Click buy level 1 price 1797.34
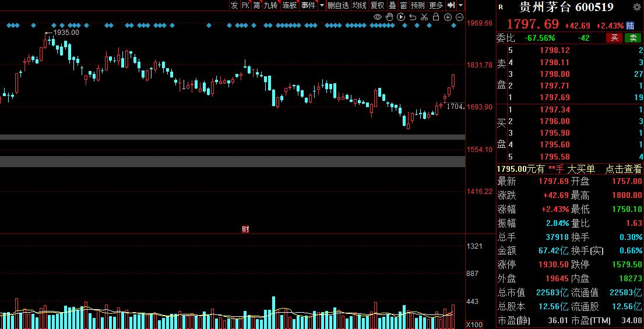The height and width of the screenshot is (329, 644). pyautogui.click(x=554, y=109)
